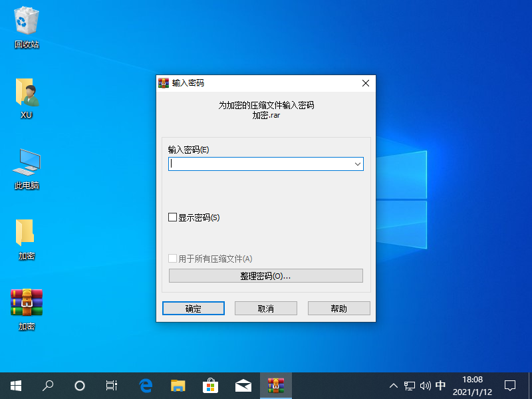Open the 回收站 recycle bin icon
The height and width of the screenshot is (399, 532).
[27, 23]
